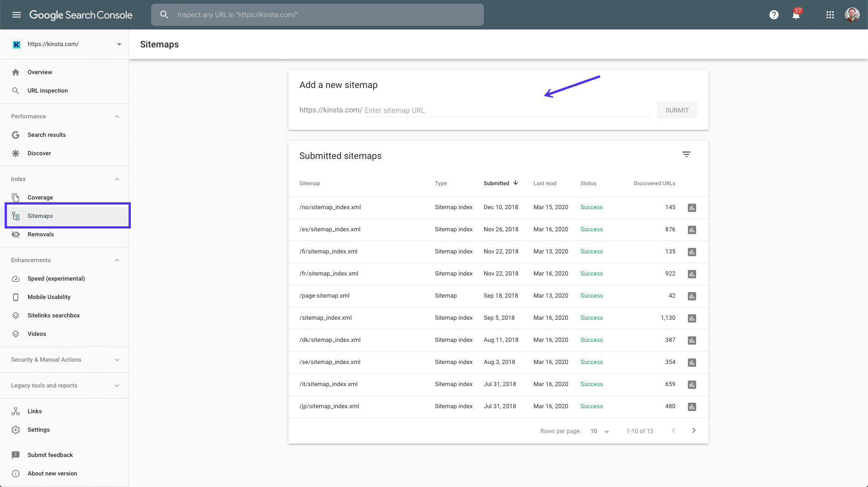This screenshot has height=487, width=868.
Task: Click the /dk/sitemap_index.xml row name
Action: pos(330,340)
